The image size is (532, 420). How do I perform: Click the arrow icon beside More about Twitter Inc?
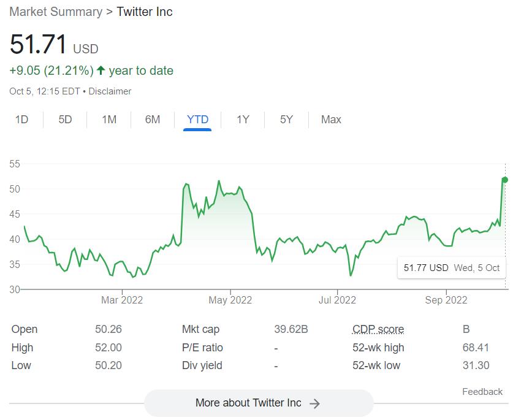(314, 403)
